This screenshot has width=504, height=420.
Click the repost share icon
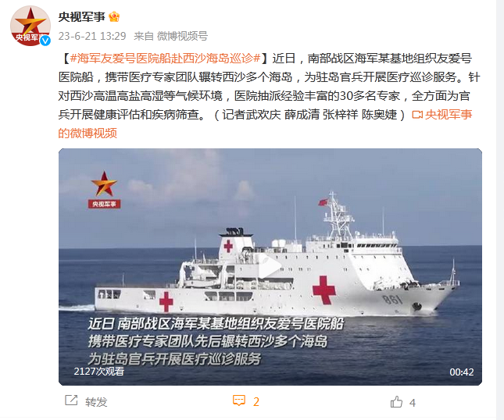(71, 400)
